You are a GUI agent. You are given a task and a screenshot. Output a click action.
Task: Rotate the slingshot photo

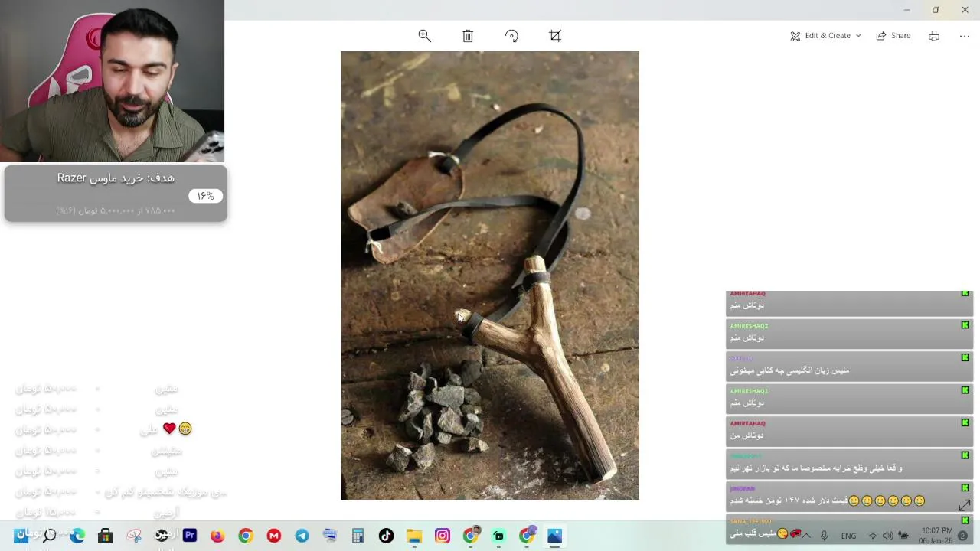(x=511, y=36)
